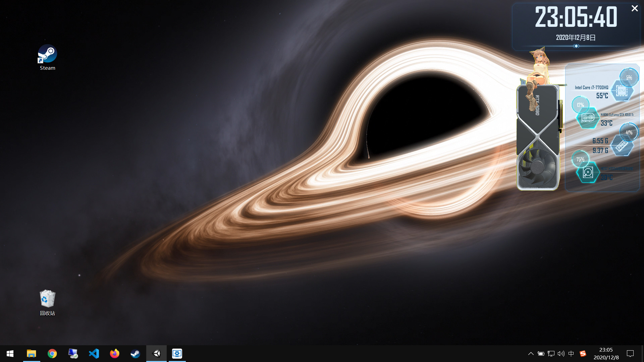Image resolution: width=644 pixels, height=362 pixels.
Task: Switch to Visual Studio Code
Action: (94, 354)
